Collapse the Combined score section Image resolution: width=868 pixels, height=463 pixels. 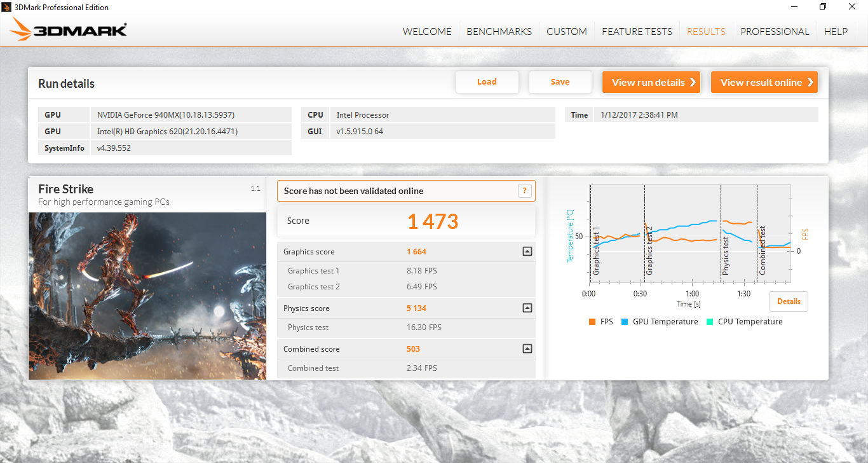click(x=527, y=349)
